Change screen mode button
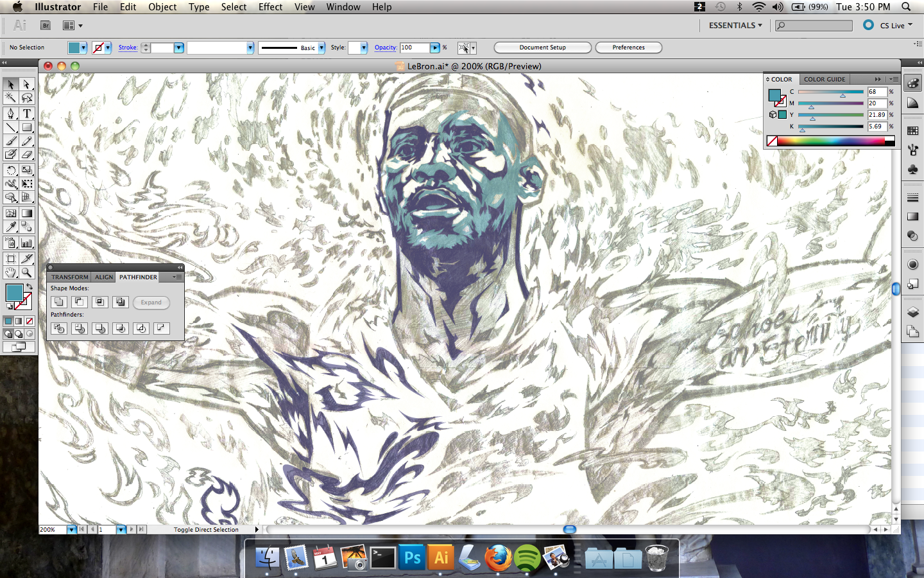Viewport: 924px width, 578px height. (x=19, y=347)
